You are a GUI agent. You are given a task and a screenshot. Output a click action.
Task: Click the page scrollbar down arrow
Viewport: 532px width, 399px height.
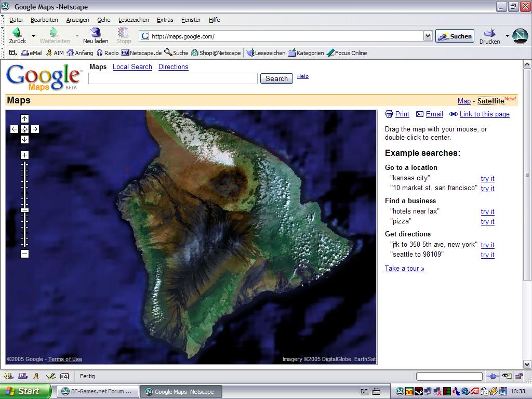pos(527,365)
